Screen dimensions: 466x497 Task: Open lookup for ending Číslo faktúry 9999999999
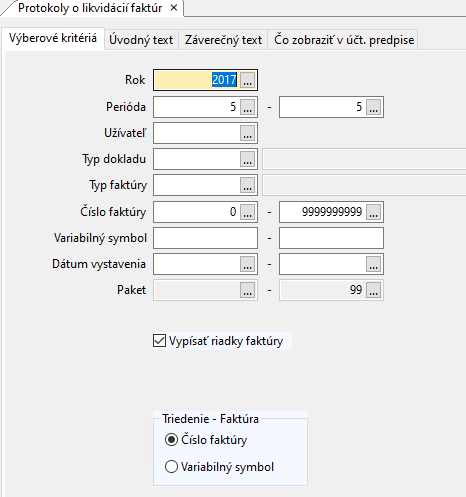(373, 212)
